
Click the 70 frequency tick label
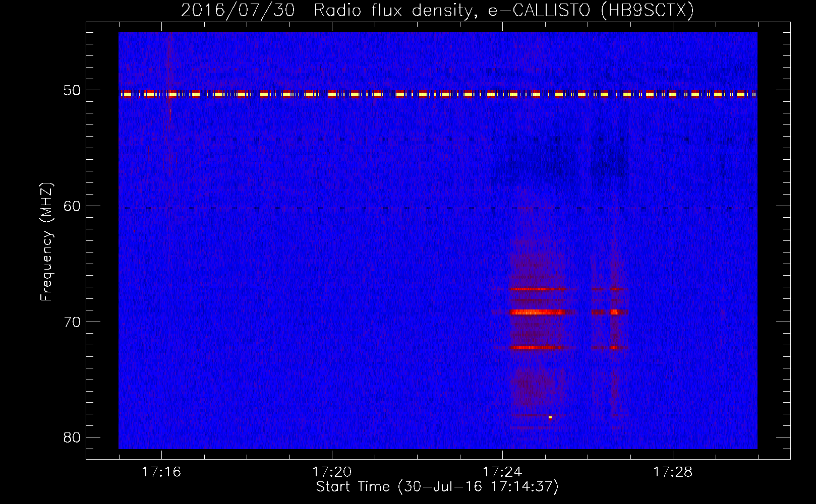pos(72,322)
